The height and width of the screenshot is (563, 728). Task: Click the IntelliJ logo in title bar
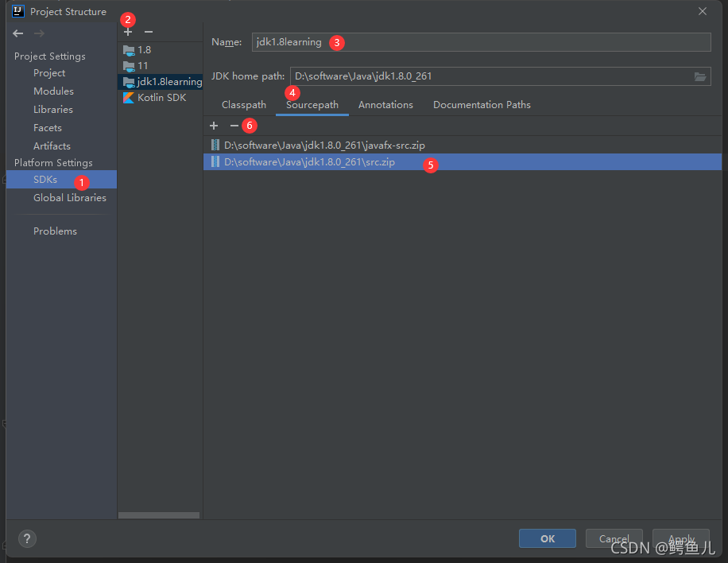click(x=18, y=11)
